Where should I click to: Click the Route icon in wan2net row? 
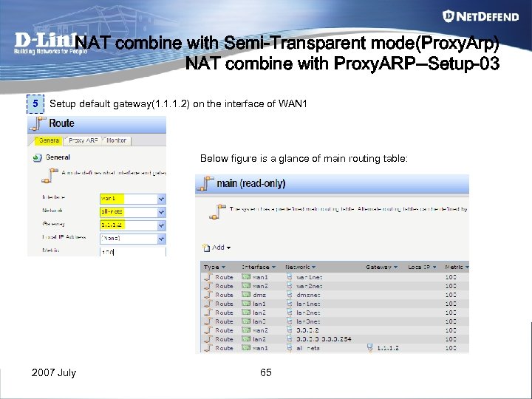pos(208,286)
